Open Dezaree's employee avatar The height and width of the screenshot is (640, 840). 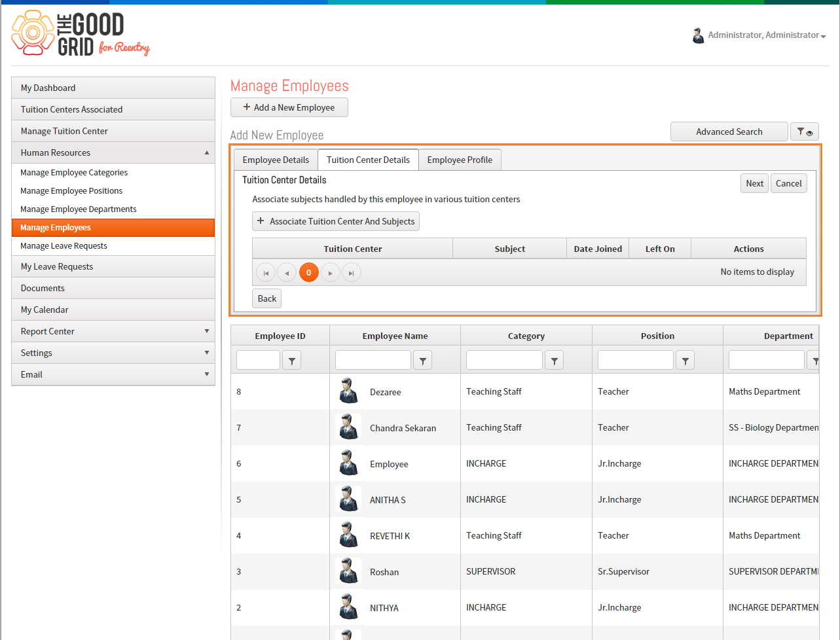point(348,391)
